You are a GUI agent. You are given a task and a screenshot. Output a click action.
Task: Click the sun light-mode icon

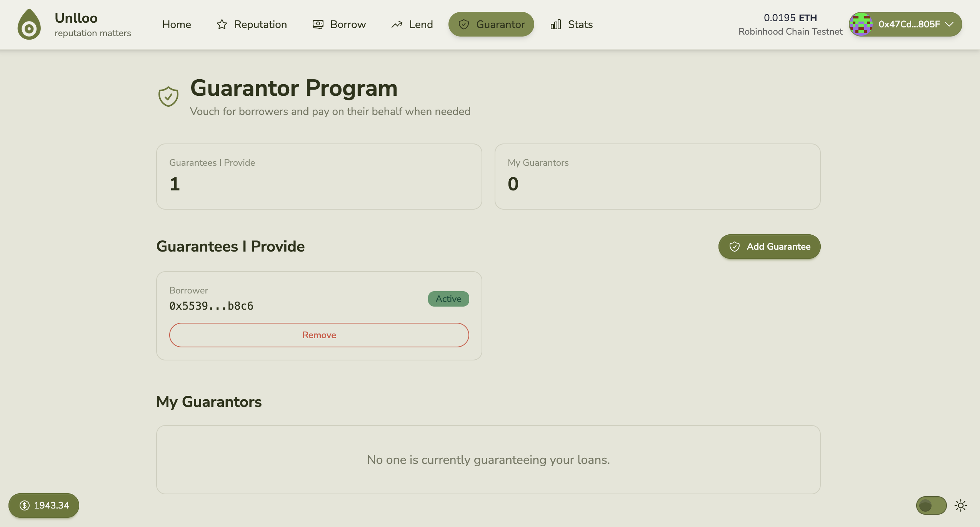pyautogui.click(x=960, y=505)
